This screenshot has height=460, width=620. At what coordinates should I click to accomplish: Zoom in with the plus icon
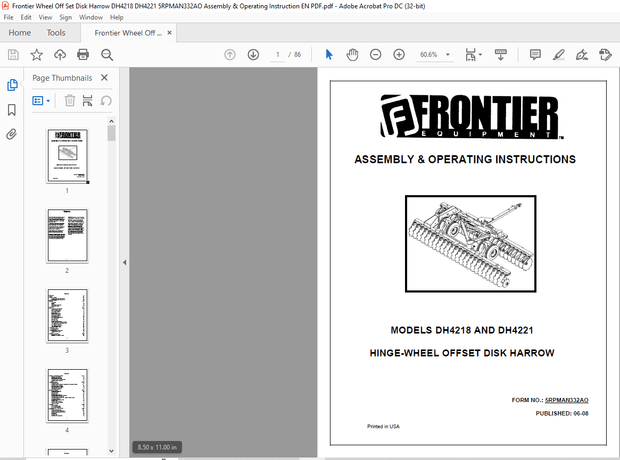[399, 55]
